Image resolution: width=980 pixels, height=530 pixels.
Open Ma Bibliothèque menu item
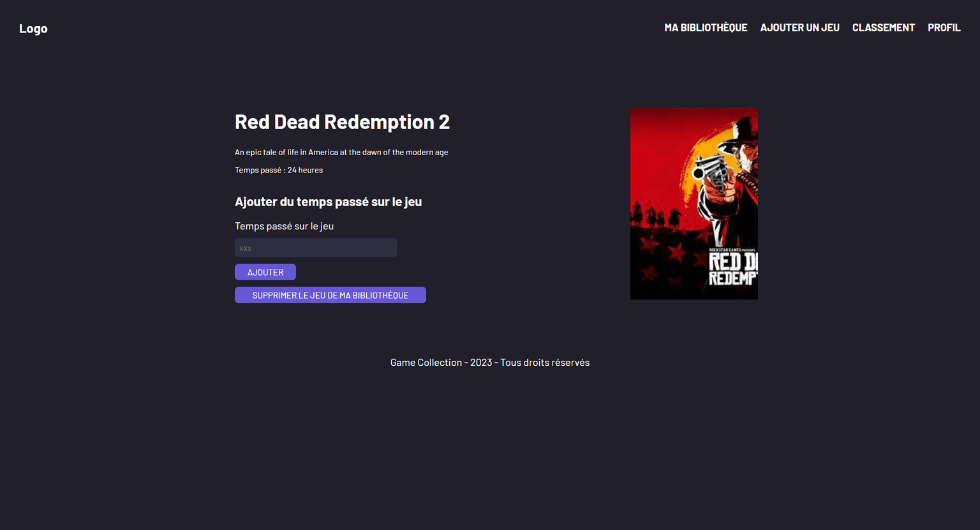tap(706, 27)
